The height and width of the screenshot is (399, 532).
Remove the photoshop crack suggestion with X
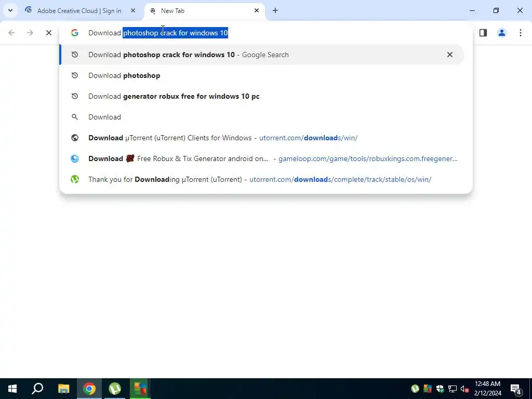tap(449, 55)
